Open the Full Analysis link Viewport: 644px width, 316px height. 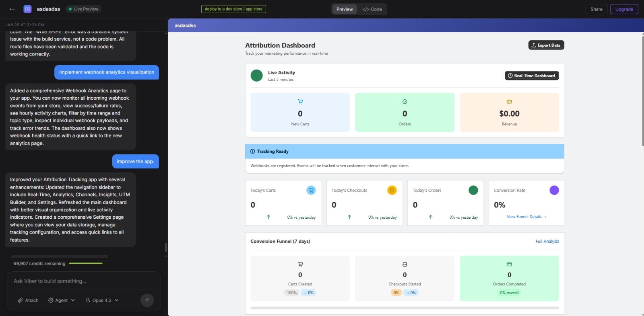(547, 241)
